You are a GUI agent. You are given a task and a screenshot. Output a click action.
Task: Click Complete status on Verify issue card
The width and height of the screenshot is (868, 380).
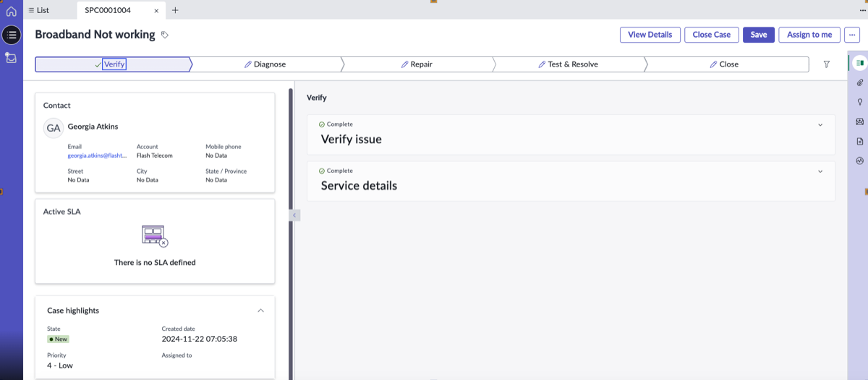point(336,124)
